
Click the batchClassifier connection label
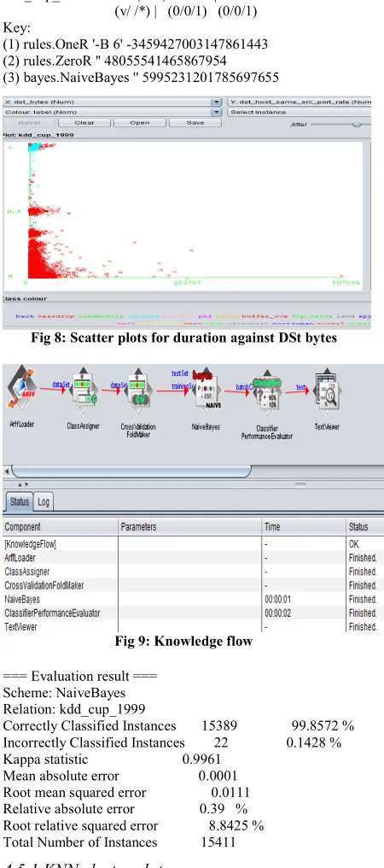244,387
